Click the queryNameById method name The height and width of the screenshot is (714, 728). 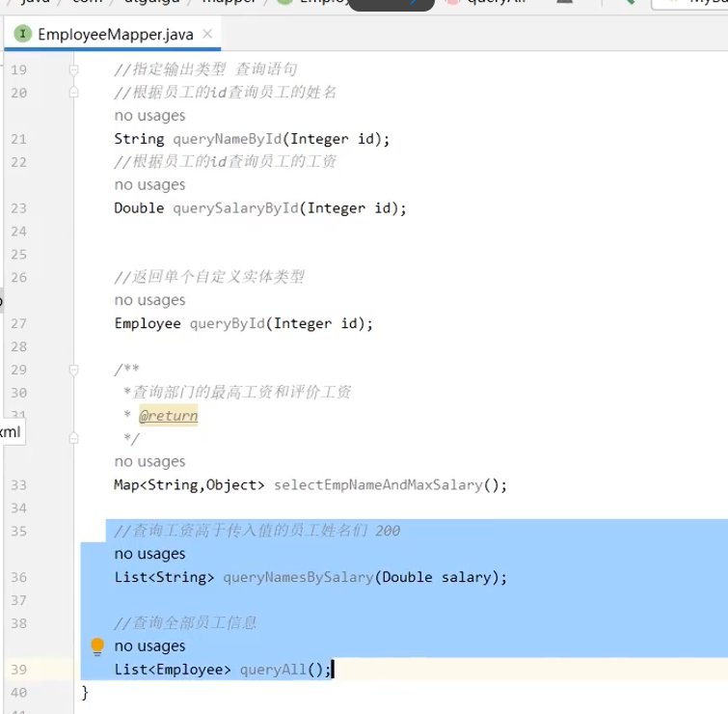tap(227, 139)
